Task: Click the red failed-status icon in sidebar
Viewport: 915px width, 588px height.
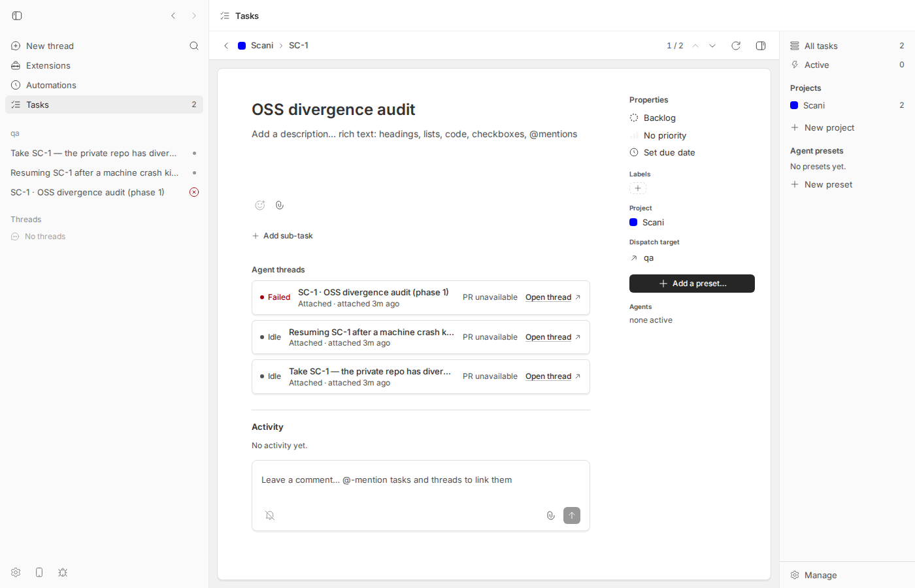Action: point(194,192)
